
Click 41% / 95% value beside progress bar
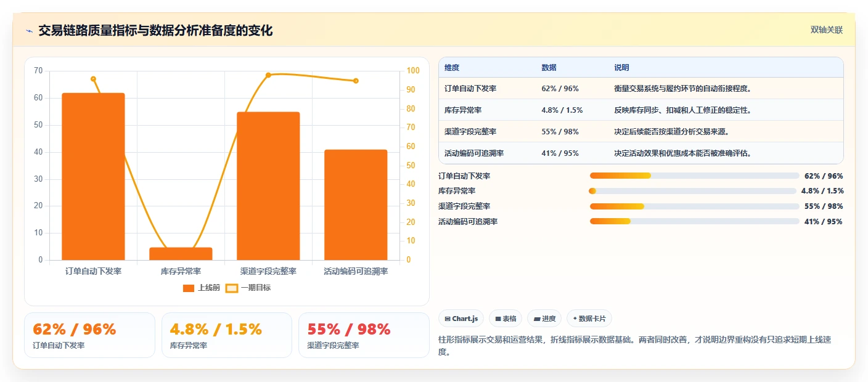(824, 222)
